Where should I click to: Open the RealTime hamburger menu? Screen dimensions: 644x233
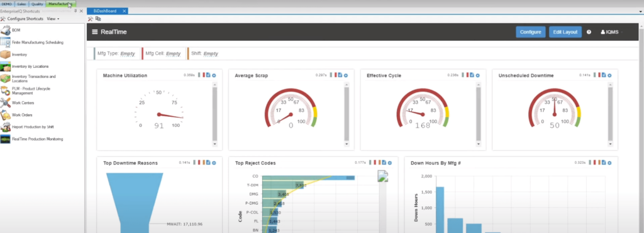point(95,32)
